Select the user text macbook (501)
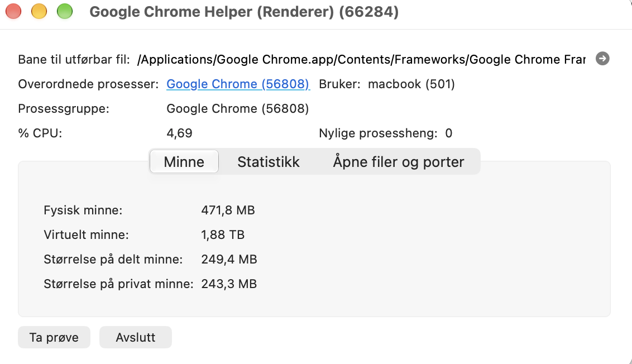The height and width of the screenshot is (364, 632). point(411,84)
